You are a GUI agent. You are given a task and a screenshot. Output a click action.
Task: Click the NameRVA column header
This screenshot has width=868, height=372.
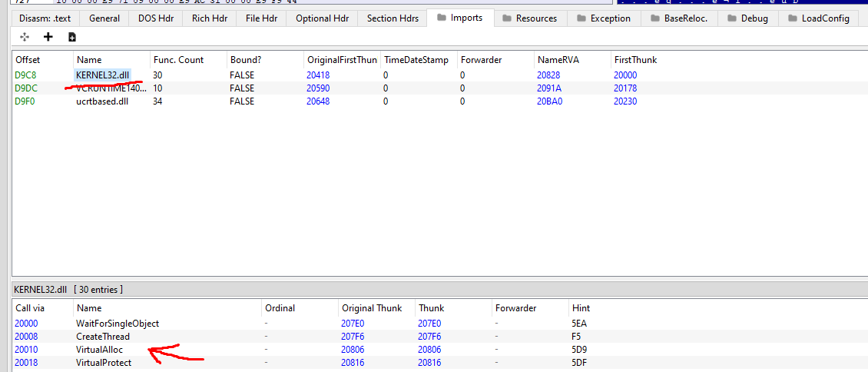tap(571, 60)
